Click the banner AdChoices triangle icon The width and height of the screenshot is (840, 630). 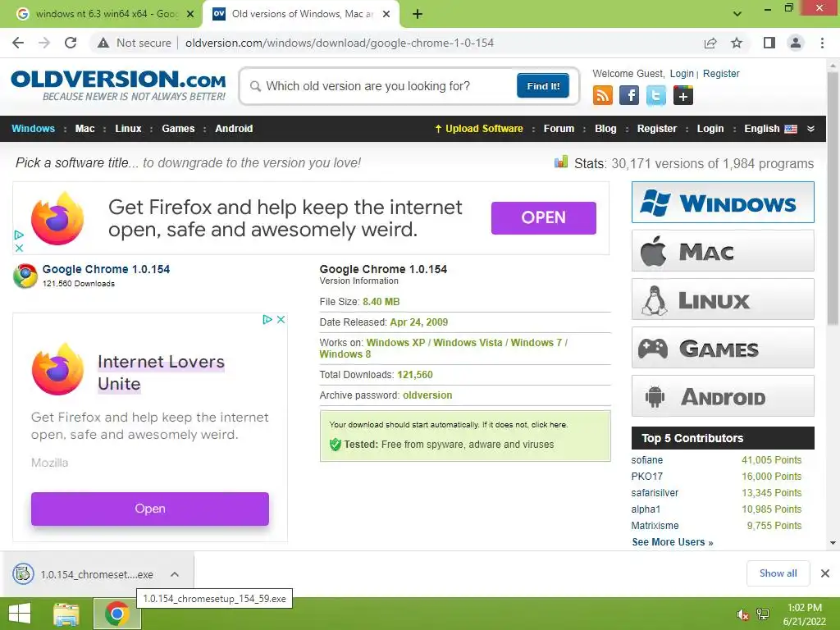[20, 235]
